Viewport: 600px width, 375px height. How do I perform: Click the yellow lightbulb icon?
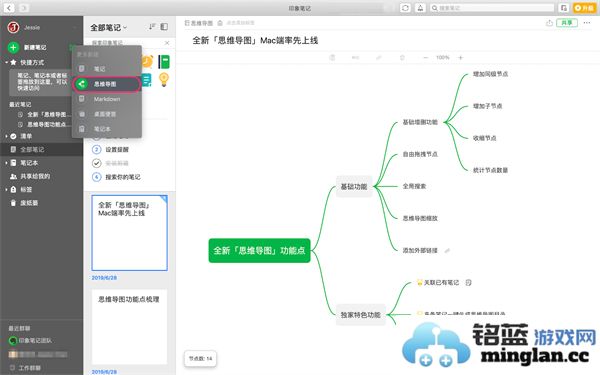click(164, 79)
